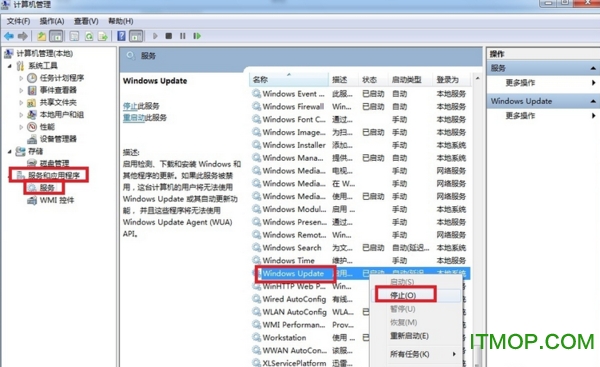Screen dimensions: 600x367
Task: Select the Wired AutoConfig service row
Action: (310, 299)
